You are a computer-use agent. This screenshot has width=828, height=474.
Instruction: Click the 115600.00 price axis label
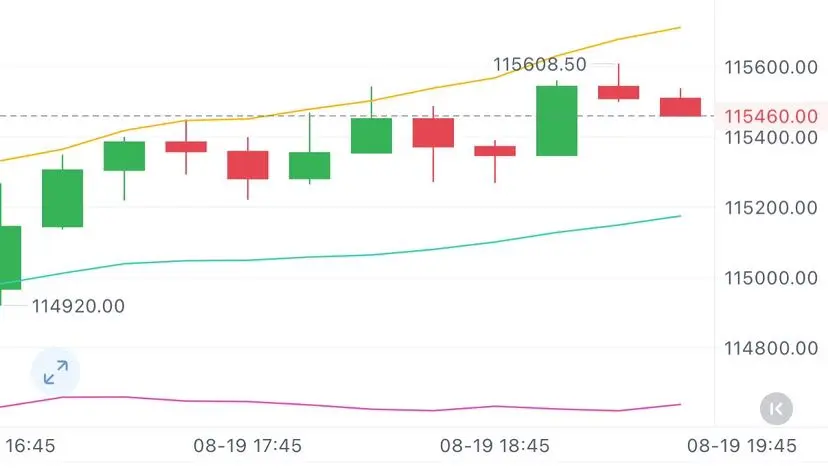[x=771, y=68]
